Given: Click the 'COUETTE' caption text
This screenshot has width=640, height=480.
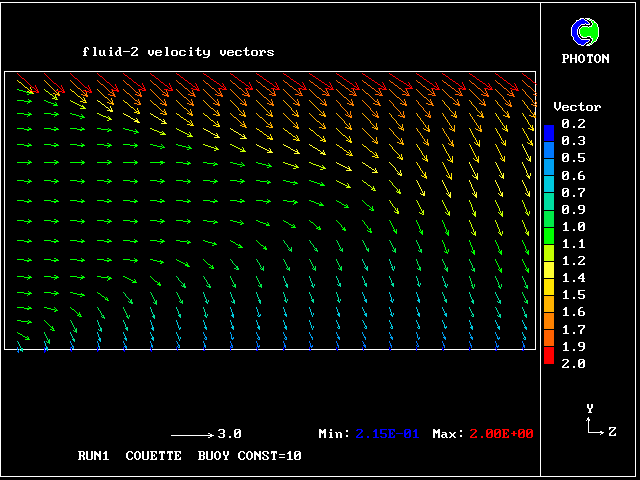Looking at the screenshot, I should tap(153, 455).
